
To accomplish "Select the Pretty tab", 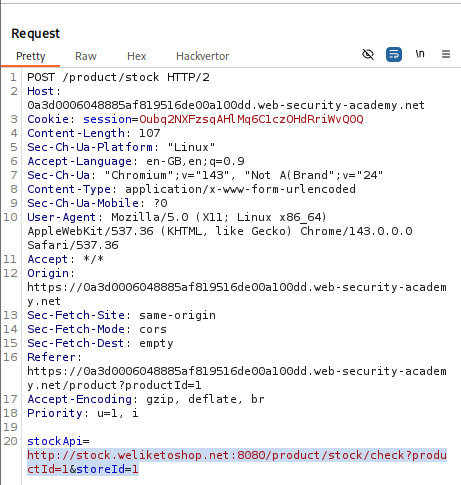I will pos(31,56).
